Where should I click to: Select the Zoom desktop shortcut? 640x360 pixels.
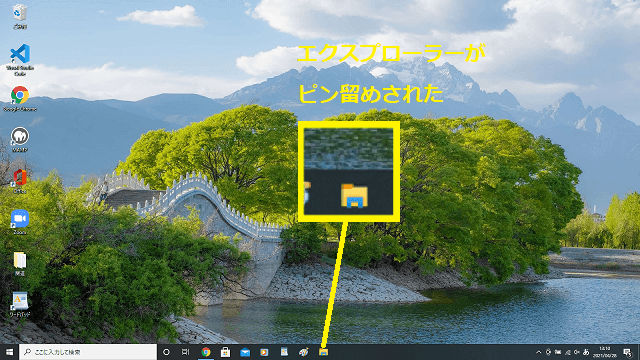tap(20, 222)
